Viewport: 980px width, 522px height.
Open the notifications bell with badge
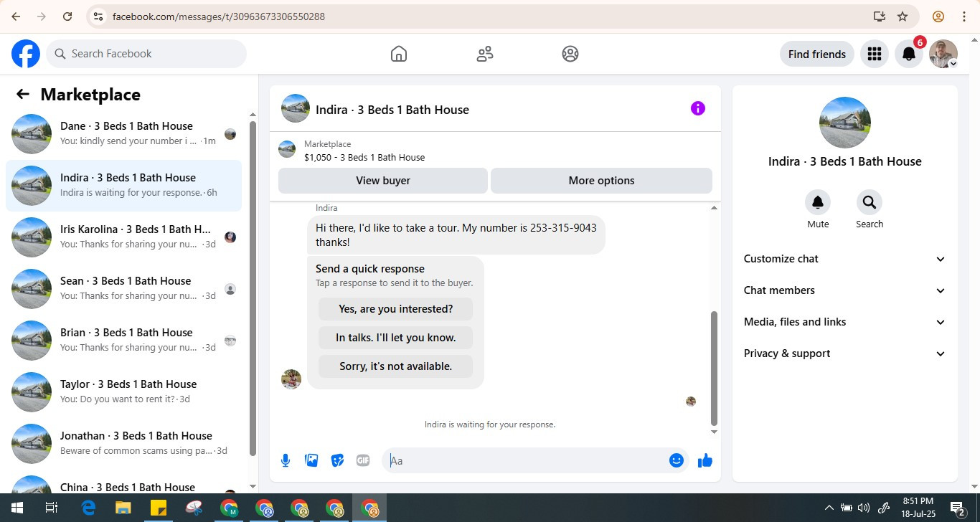click(909, 54)
